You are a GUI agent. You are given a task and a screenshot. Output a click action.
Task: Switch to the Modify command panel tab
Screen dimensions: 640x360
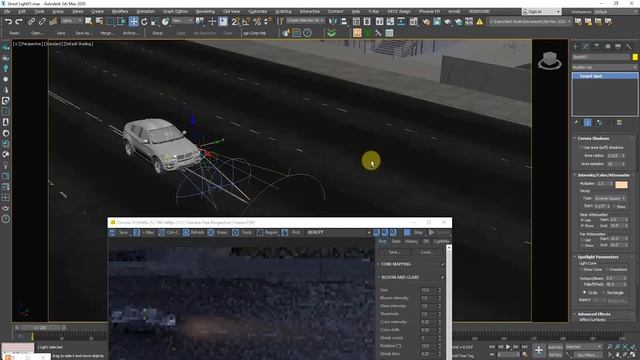[x=586, y=47]
